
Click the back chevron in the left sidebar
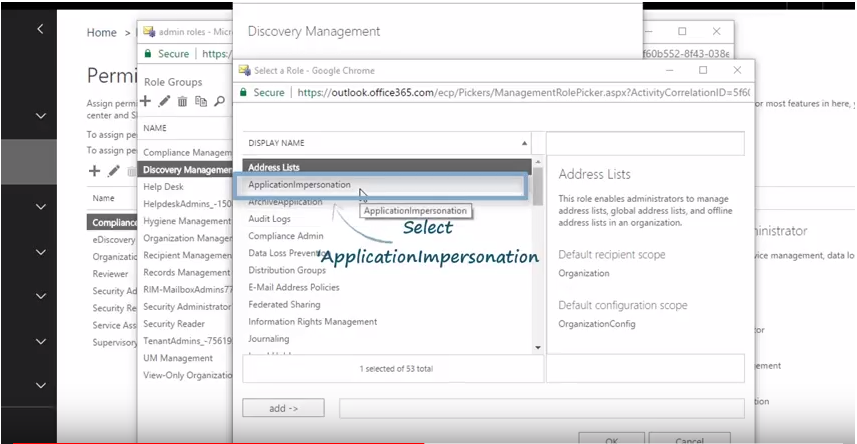tap(40, 29)
